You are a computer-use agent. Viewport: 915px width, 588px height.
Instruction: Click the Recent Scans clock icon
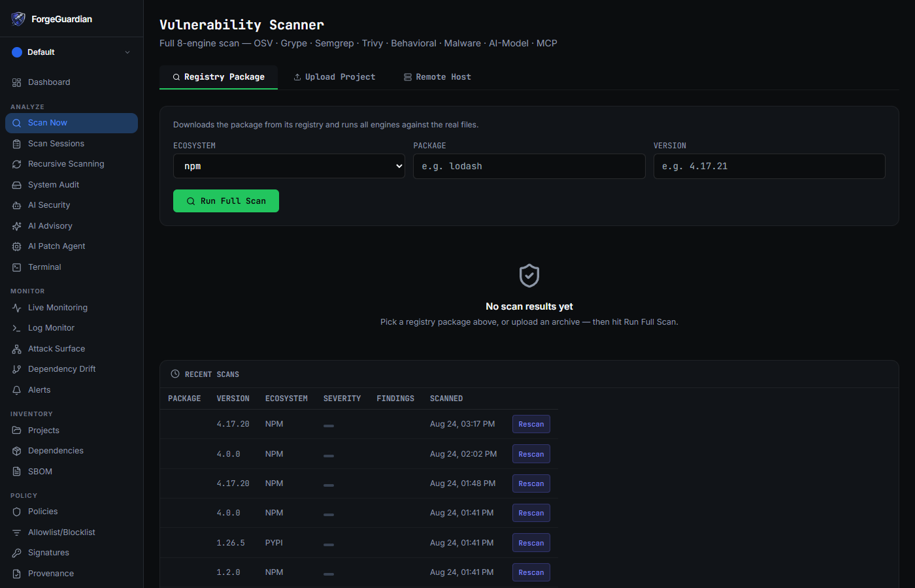point(175,374)
